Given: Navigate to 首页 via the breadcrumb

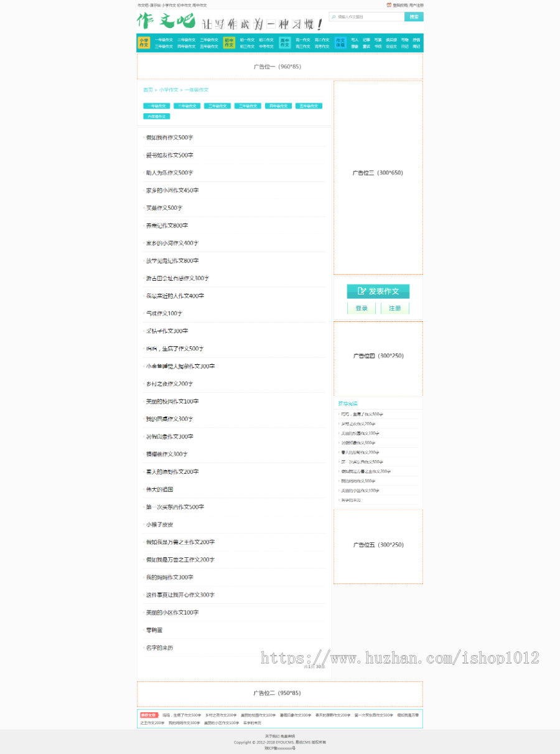Looking at the screenshot, I should (x=147, y=89).
